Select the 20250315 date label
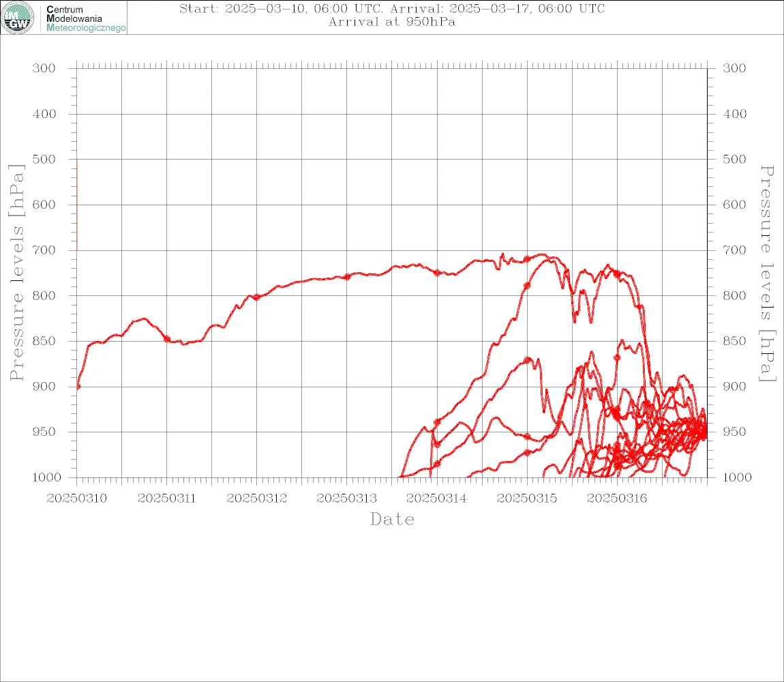This screenshot has height=682, width=784. tap(527, 499)
